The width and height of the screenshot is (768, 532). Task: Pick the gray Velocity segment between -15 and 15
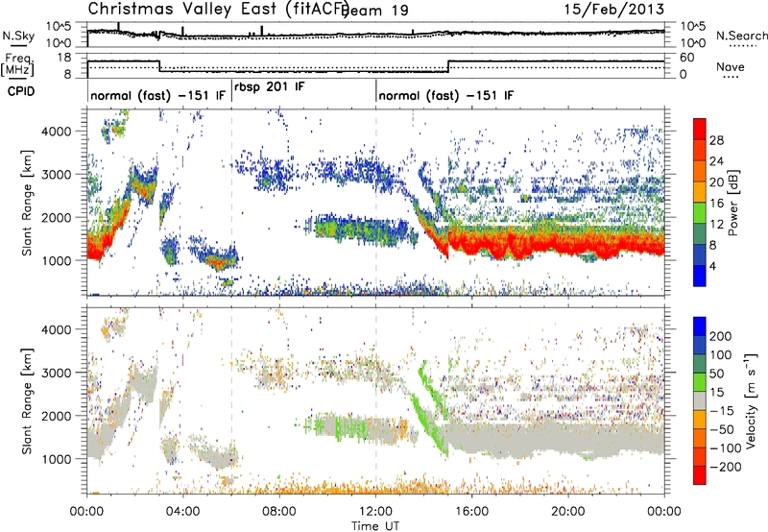[x=700, y=401]
